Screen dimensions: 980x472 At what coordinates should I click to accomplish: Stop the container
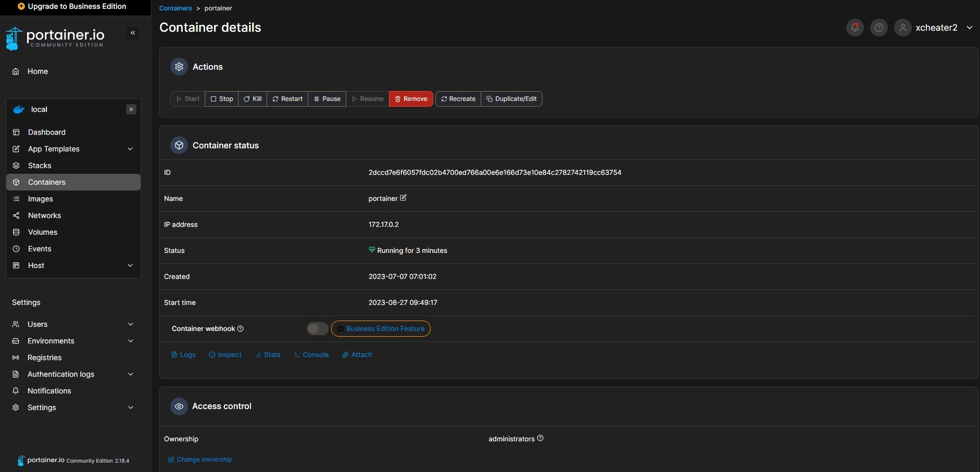222,99
